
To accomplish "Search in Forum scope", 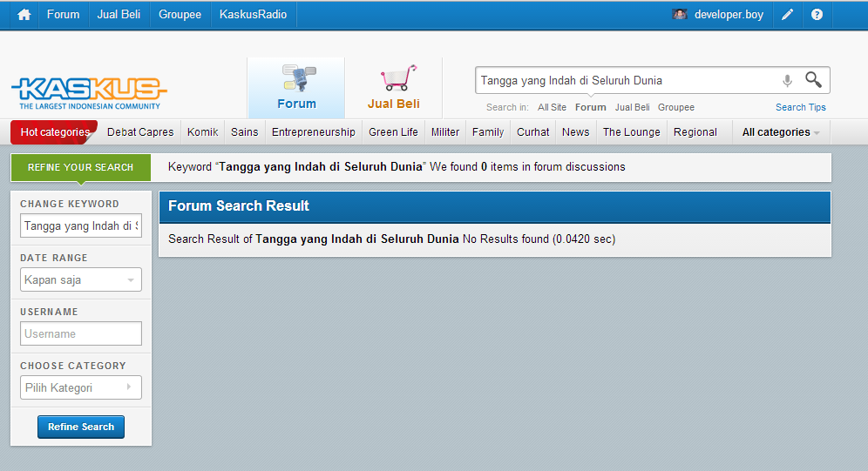I will (591, 107).
